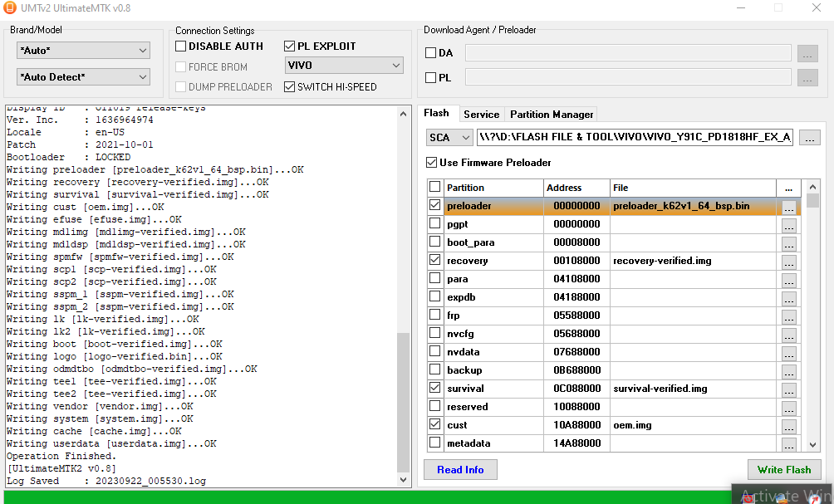Enable the DISABLE AUTH checkbox
The height and width of the screenshot is (504, 834).
click(181, 46)
